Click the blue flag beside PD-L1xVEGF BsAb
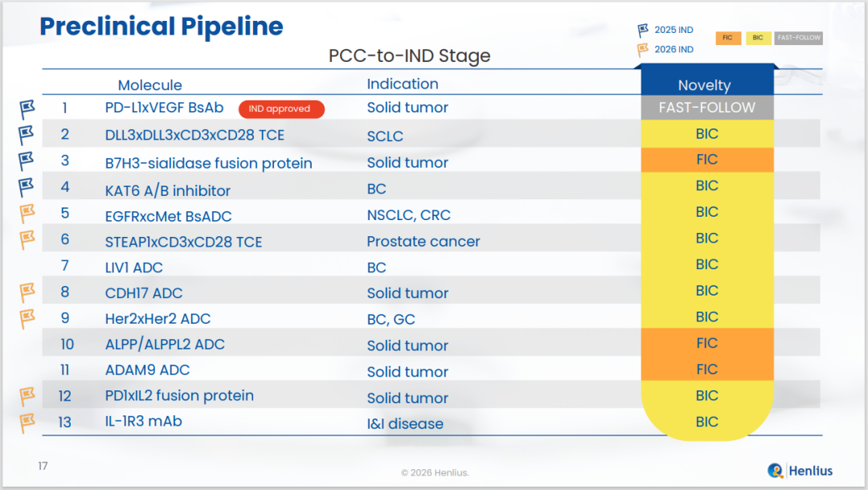Image resolution: width=868 pixels, height=490 pixels. click(x=27, y=110)
